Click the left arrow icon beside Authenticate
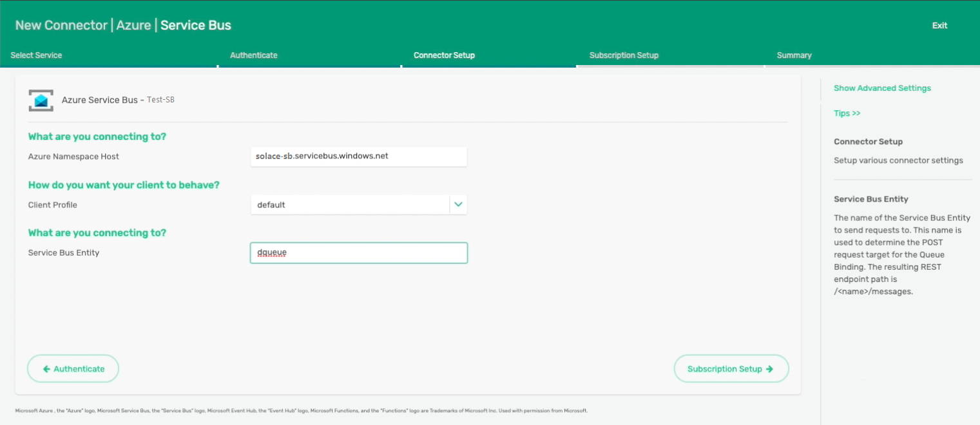The height and width of the screenshot is (425, 980). point(46,369)
